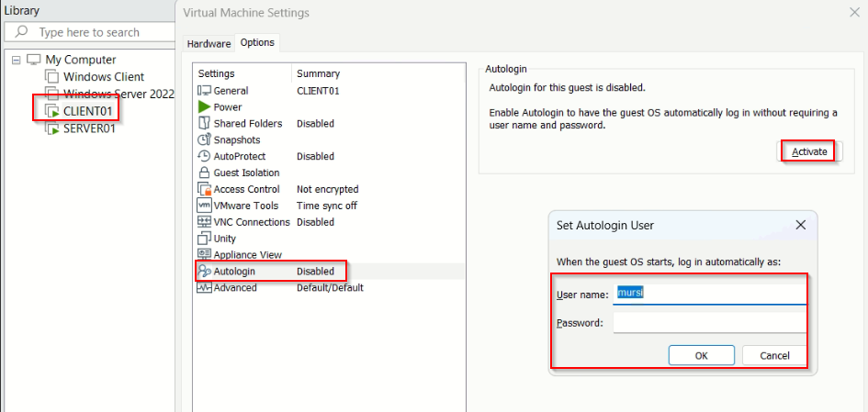
Task: Click the Snapshots camera-clock icon
Action: [204, 139]
